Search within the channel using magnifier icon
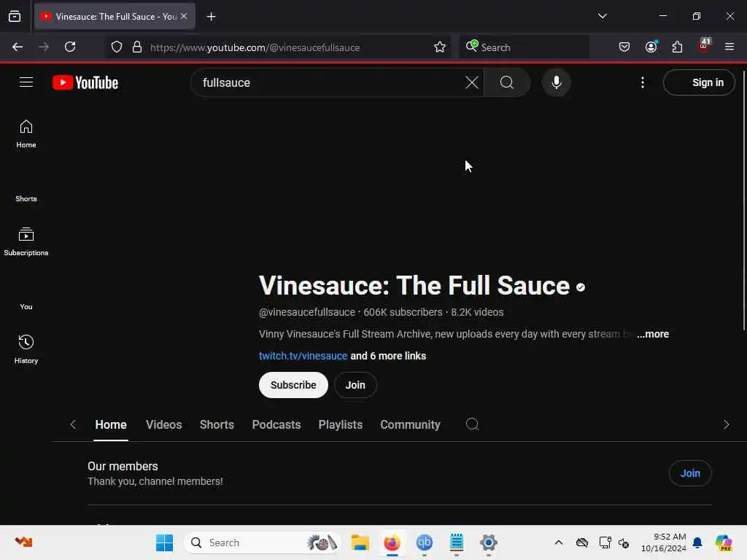This screenshot has width=747, height=560. [472, 424]
